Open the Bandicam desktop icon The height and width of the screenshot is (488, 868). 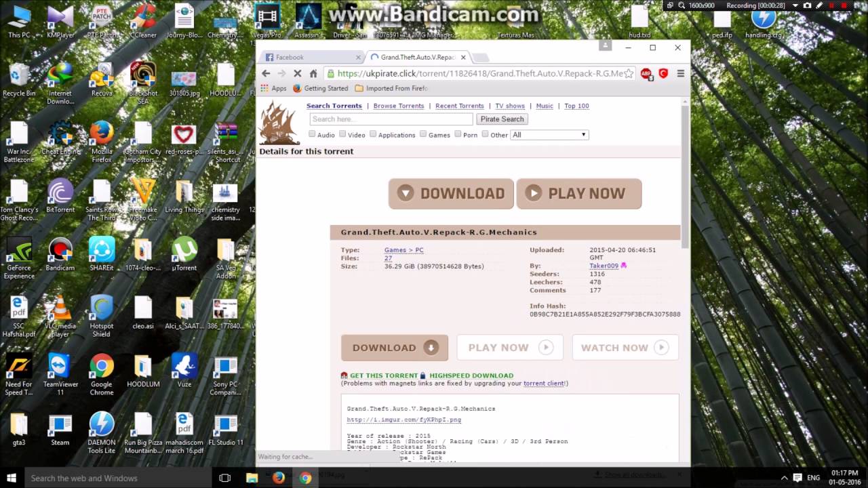[x=60, y=254]
